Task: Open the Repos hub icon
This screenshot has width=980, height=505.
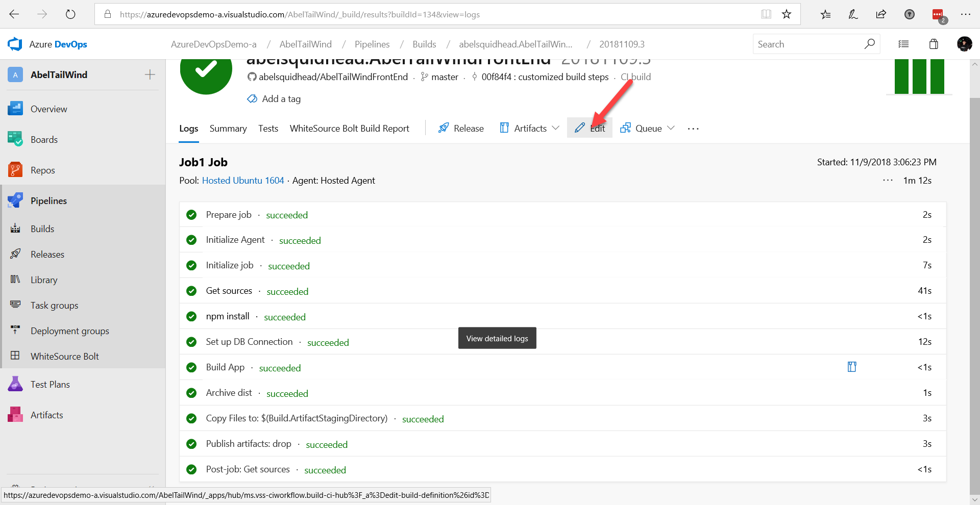Action: click(x=15, y=170)
